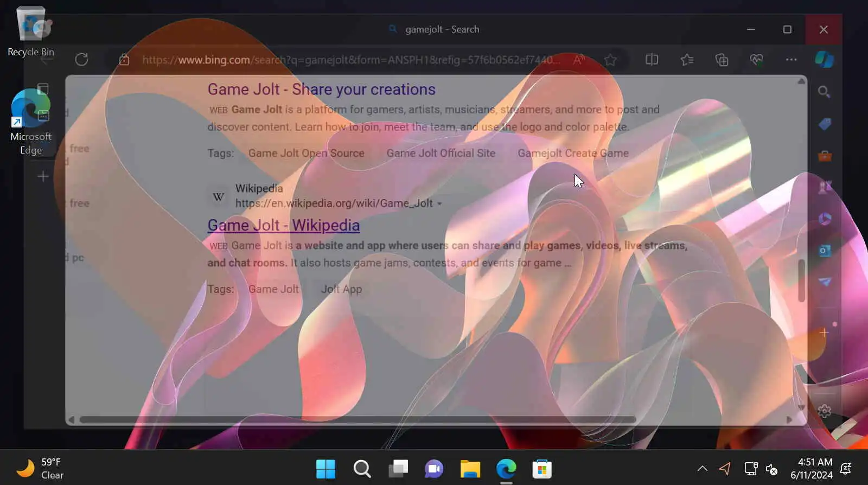Open sidebar settings gear
The width and height of the screenshot is (868, 485).
click(x=825, y=411)
